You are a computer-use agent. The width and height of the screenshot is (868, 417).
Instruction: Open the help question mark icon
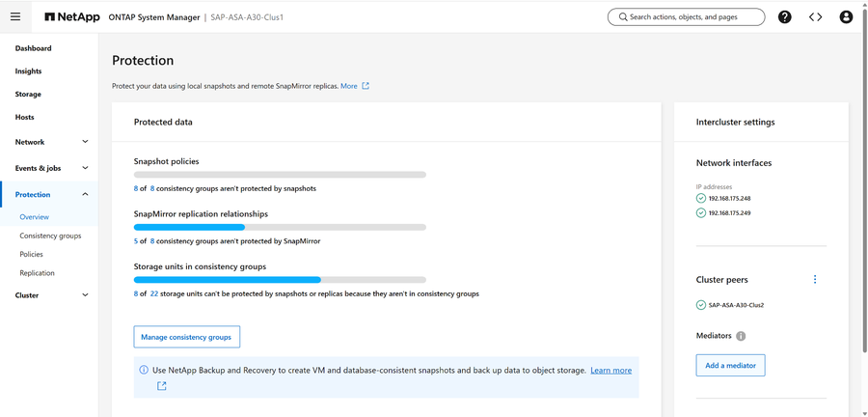(x=784, y=17)
